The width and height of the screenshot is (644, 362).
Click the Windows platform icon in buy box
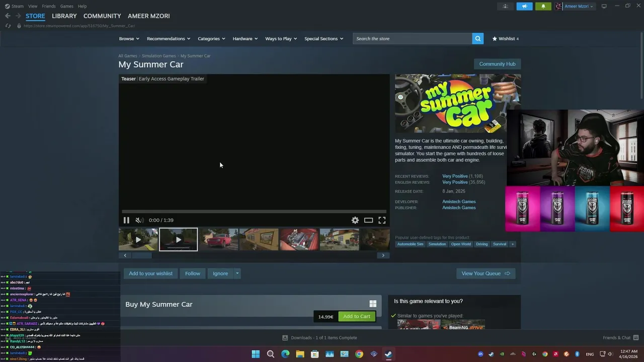tap(373, 304)
